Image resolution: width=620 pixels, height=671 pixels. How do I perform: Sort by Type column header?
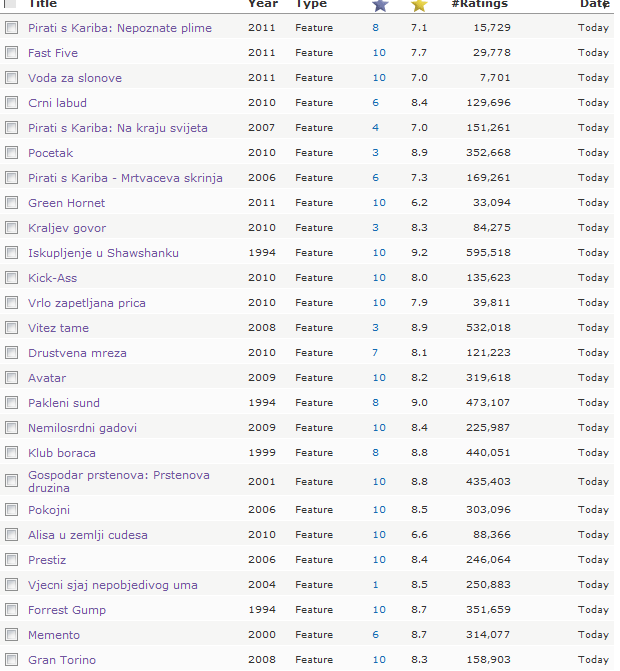(311, 4)
